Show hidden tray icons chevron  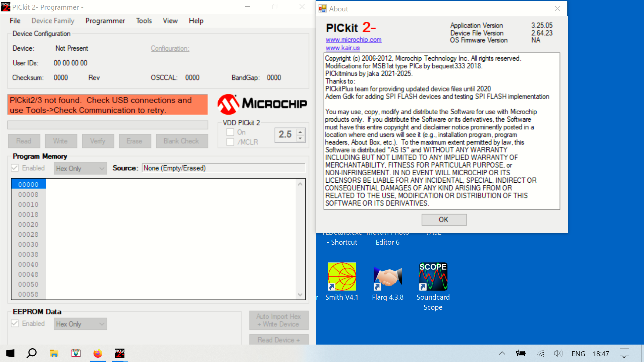click(x=502, y=353)
